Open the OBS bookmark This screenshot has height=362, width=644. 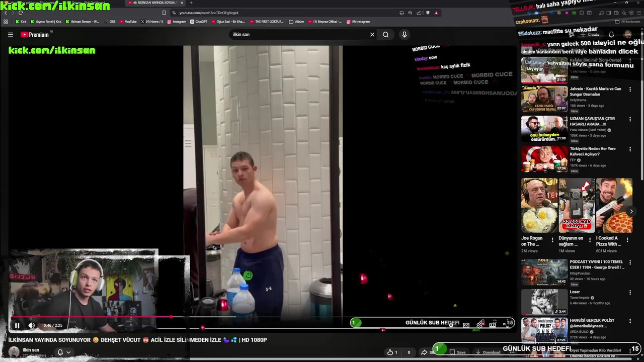(x=110, y=22)
